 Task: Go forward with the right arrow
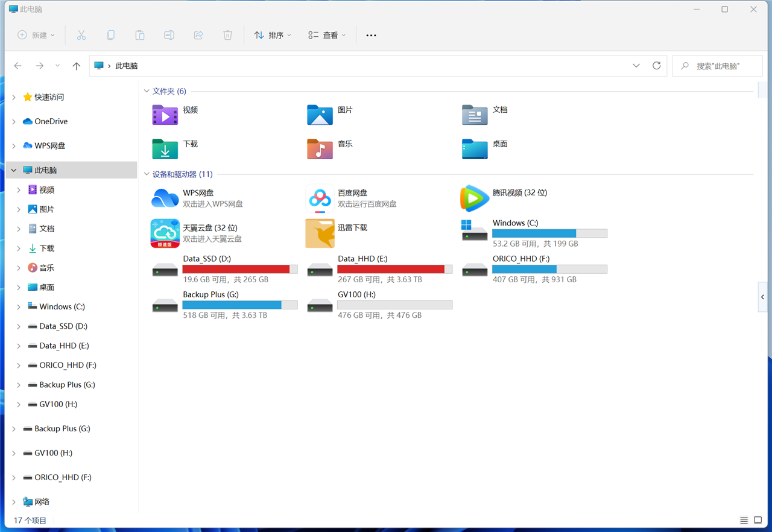point(39,66)
